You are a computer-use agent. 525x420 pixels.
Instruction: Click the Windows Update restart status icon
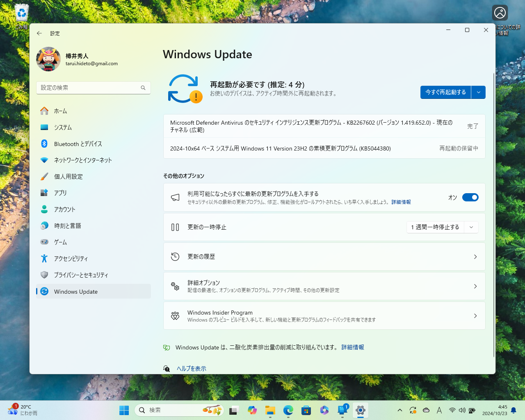tap(185, 89)
